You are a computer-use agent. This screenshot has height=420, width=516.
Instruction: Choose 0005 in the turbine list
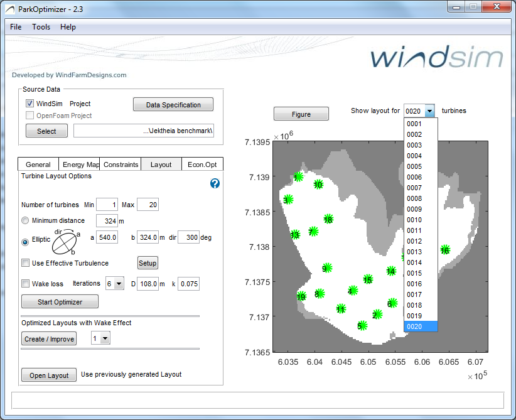[x=421, y=166]
